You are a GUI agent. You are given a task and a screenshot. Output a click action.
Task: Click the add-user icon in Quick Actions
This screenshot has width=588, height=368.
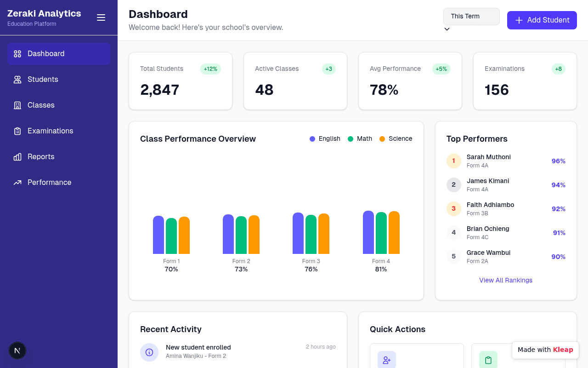pos(387,360)
